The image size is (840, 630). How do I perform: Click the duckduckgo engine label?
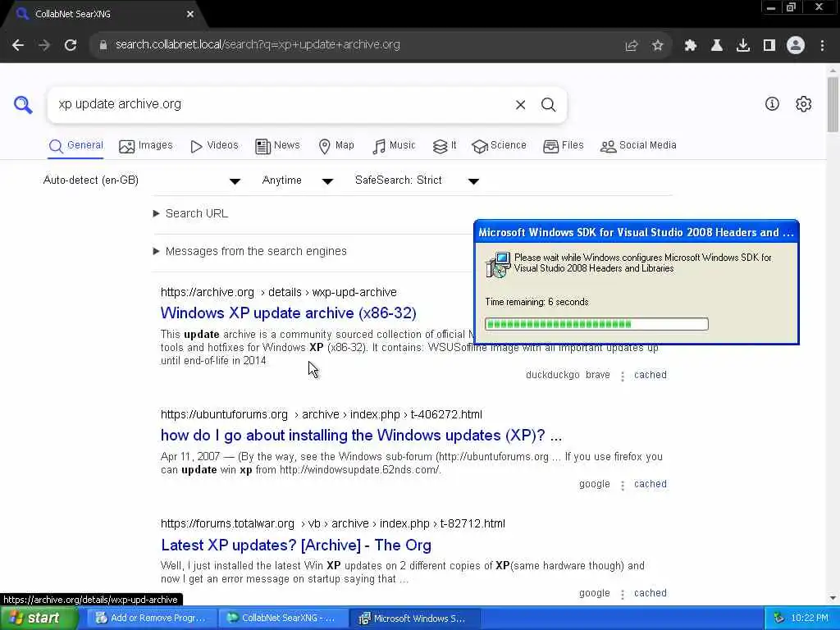[x=552, y=375]
